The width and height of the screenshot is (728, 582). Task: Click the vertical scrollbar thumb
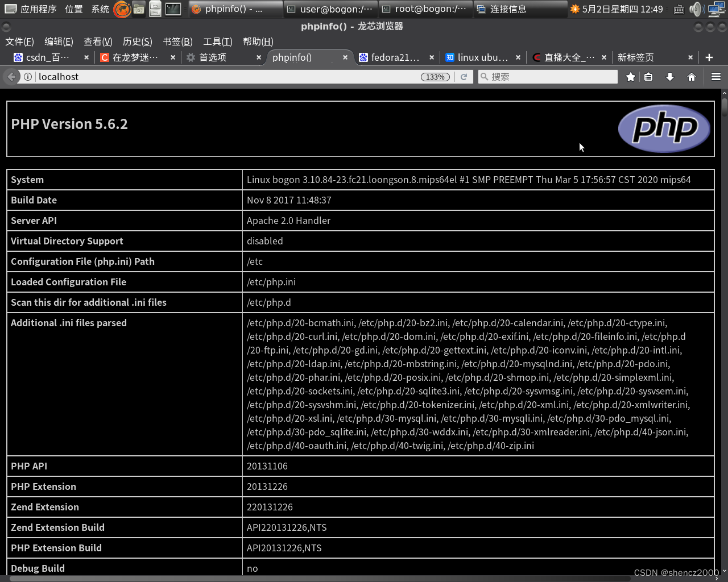(x=724, y=107)
